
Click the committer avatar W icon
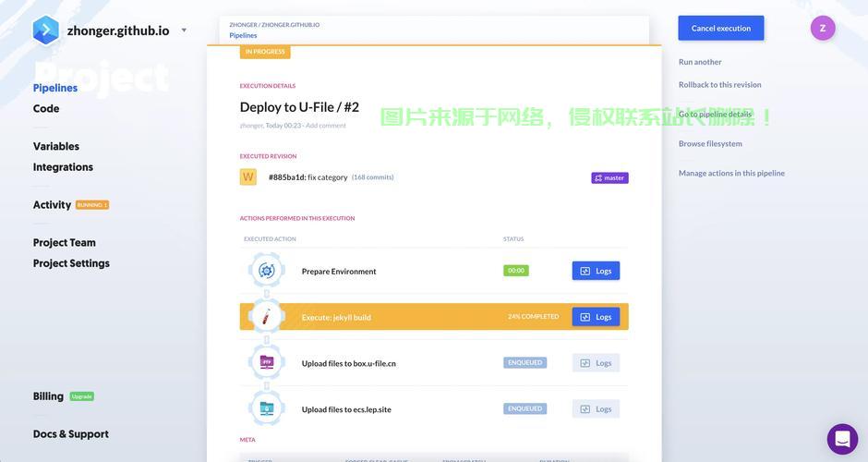(247, 177)
